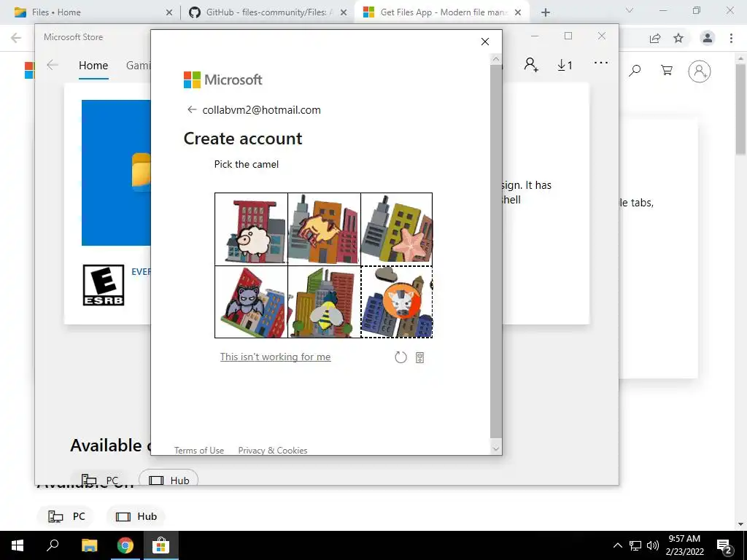Switch to the GitHub files-community tab

[266, 12]
